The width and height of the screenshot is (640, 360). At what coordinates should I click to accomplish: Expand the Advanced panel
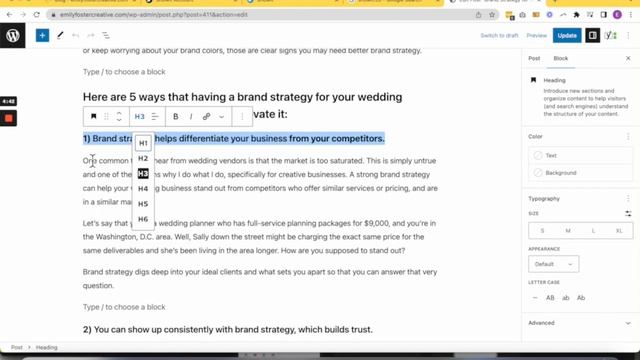580,323
